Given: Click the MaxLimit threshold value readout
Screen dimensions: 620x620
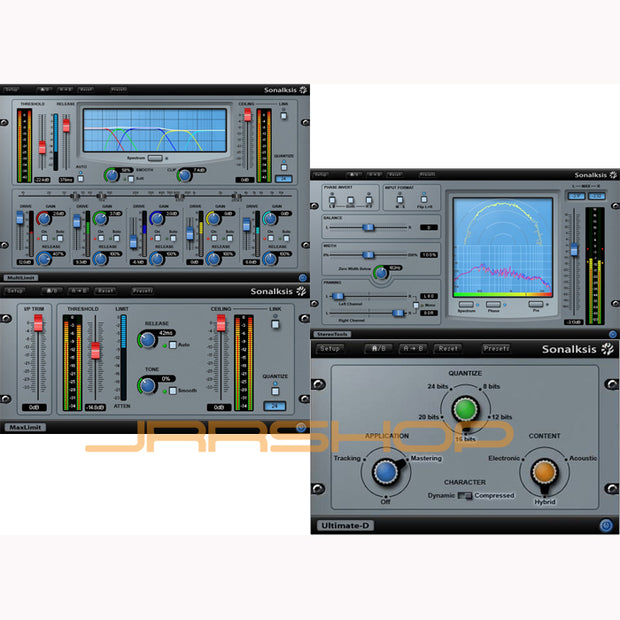Looking at the screenshot, I should tap(95, 407).
